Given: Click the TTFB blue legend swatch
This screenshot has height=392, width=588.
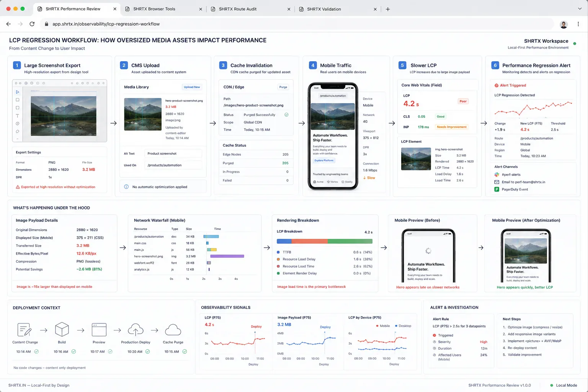Looking at the screenshot, I should pyautogui.click(x=278, y=252).
